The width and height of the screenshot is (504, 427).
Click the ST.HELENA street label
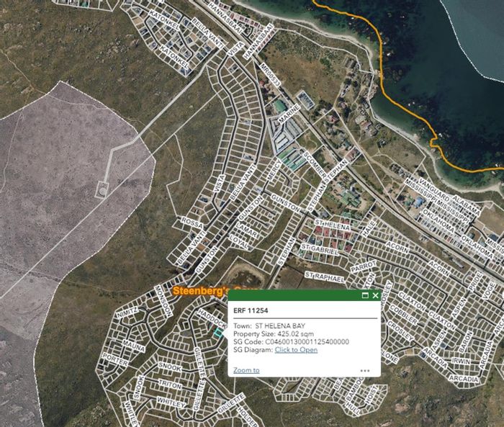[332, 225]
